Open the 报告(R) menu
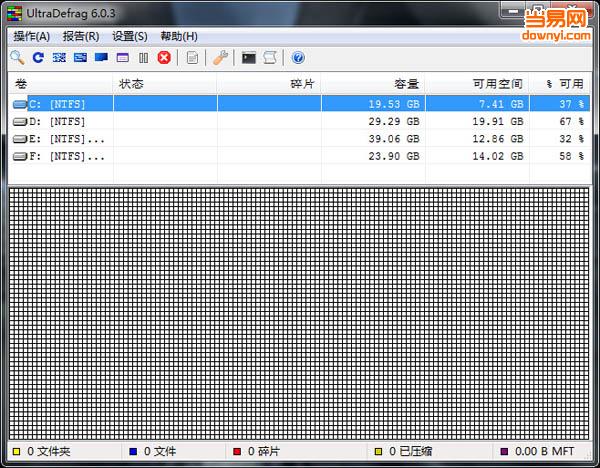Image resolution: width=600 pixels, height=468 pixels. (x=81, y=36)
